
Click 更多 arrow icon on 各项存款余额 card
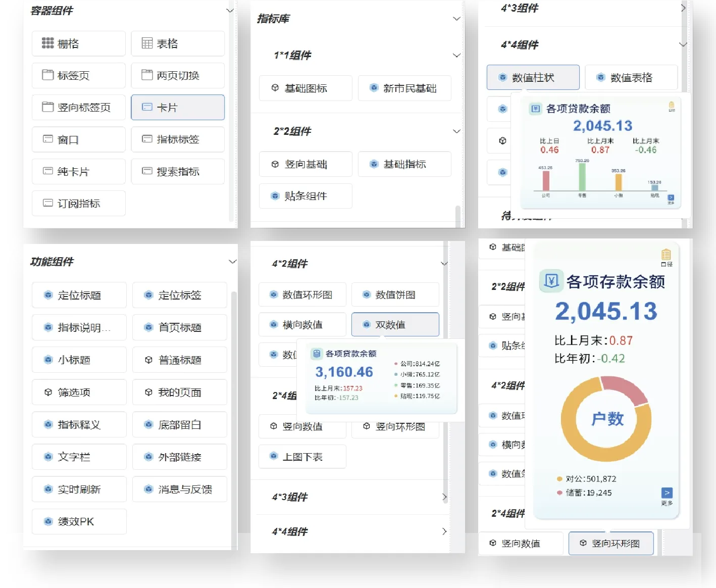click(667, 493)
